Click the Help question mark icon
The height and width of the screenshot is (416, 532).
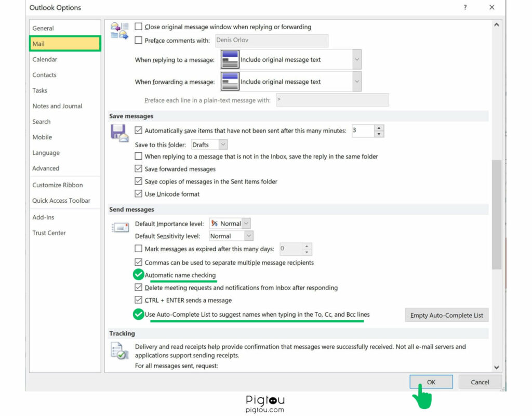coord(465,7)
